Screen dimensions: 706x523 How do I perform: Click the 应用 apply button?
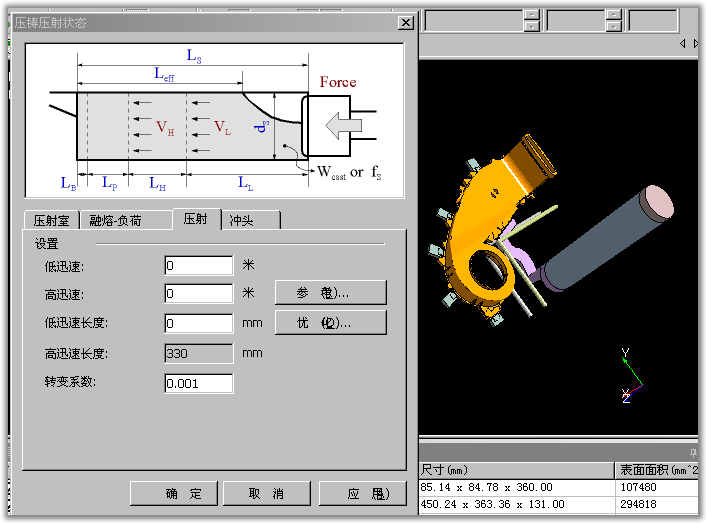coord(362,494)
